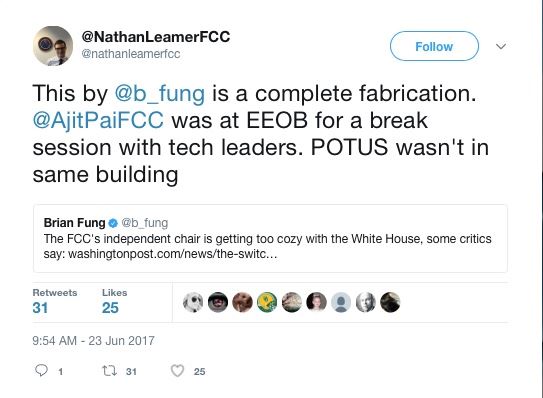Click the 9:54 AM timestamp
This screenshot has width=543, height=398.
(94, 340)
